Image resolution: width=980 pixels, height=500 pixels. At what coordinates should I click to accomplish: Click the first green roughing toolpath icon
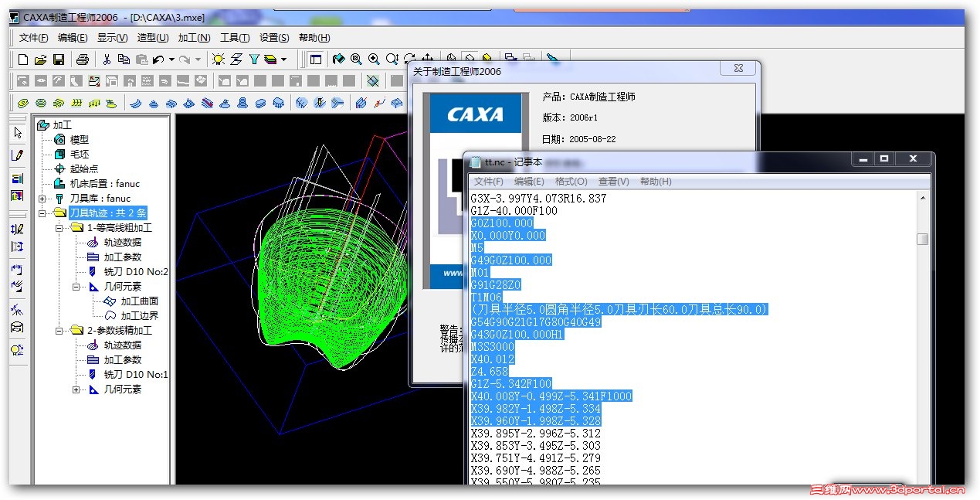point(23,103)
